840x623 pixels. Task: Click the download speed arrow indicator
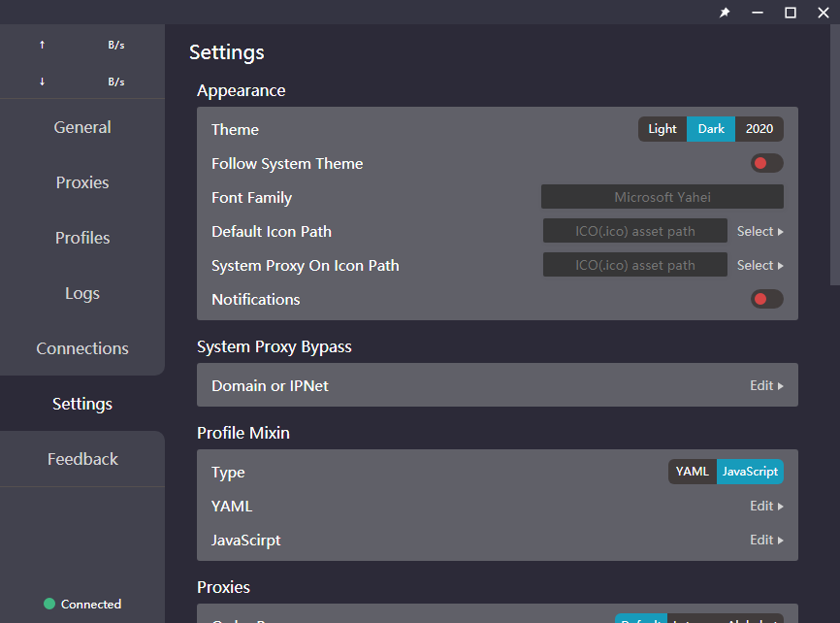[x=42, y=82]
